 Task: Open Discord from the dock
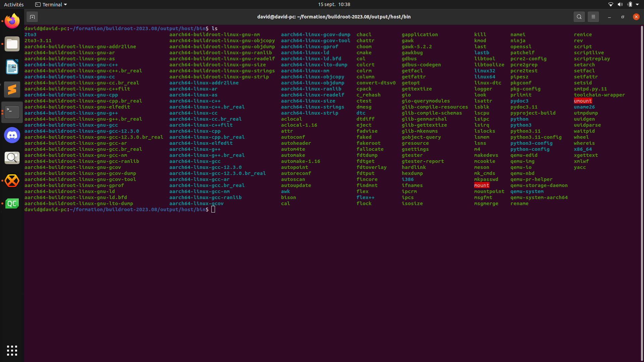12,135
